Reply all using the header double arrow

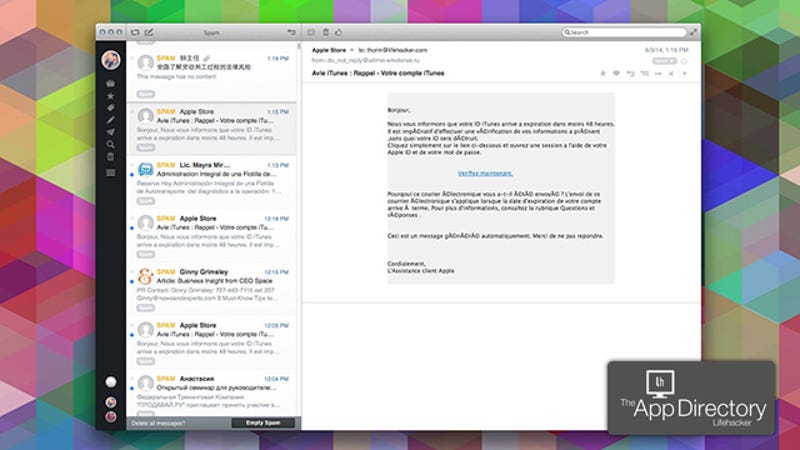(x=644, y=73)
